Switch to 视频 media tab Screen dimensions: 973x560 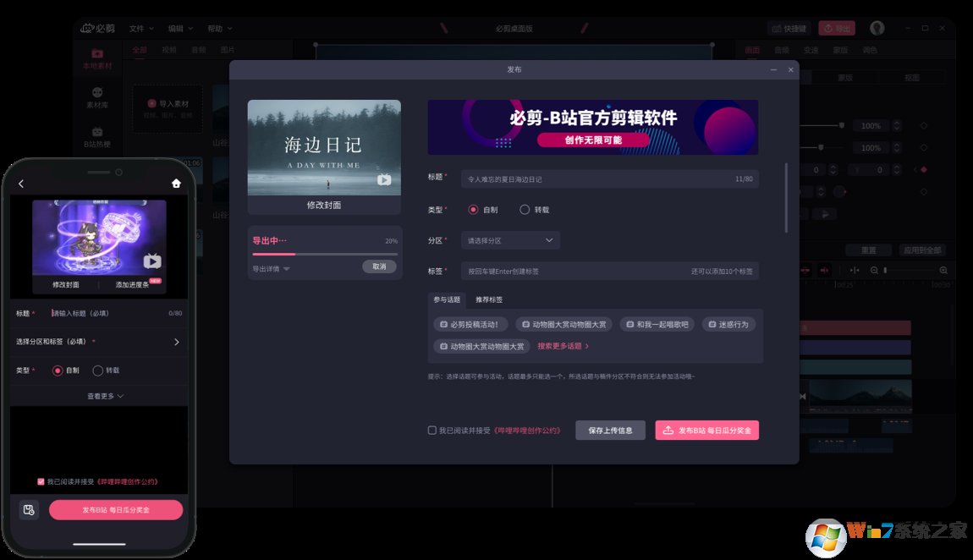click(168, 50)
